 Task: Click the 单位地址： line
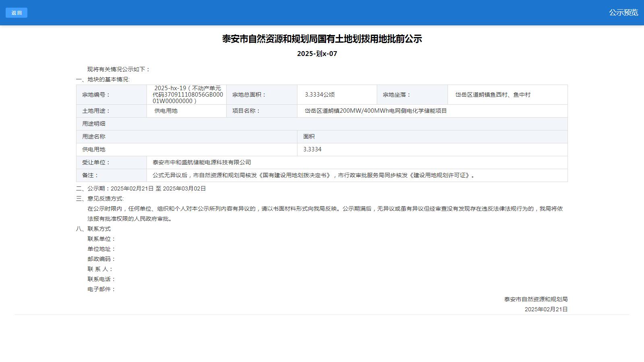102,249
